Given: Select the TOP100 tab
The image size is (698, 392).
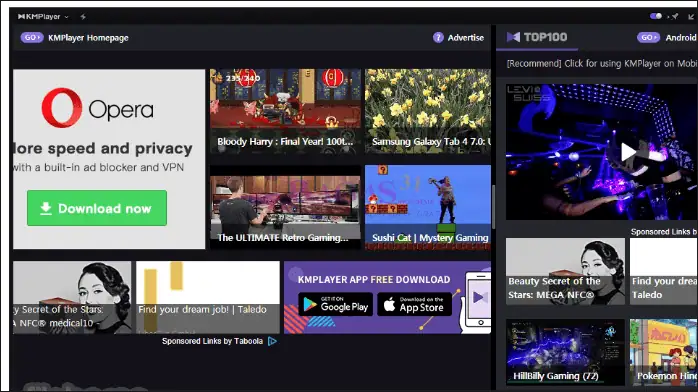Looking at the screenshot, I should point(537,37).
